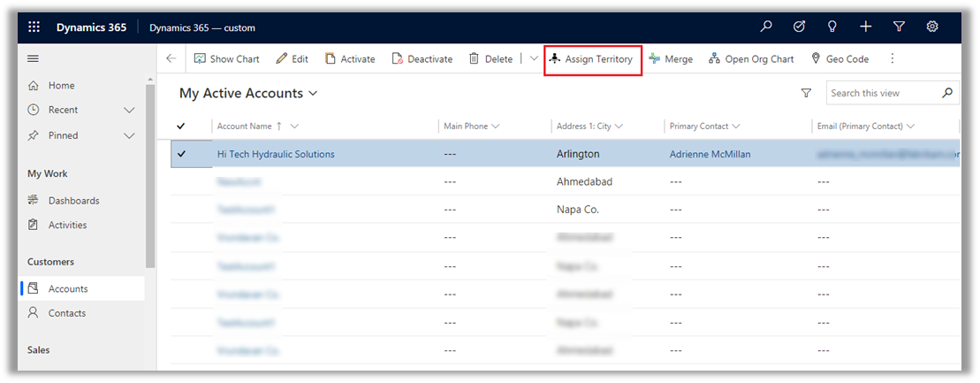Open Dashboards from My Work
The width and height of the screenshot is (980, 383).
pos(73,201)
